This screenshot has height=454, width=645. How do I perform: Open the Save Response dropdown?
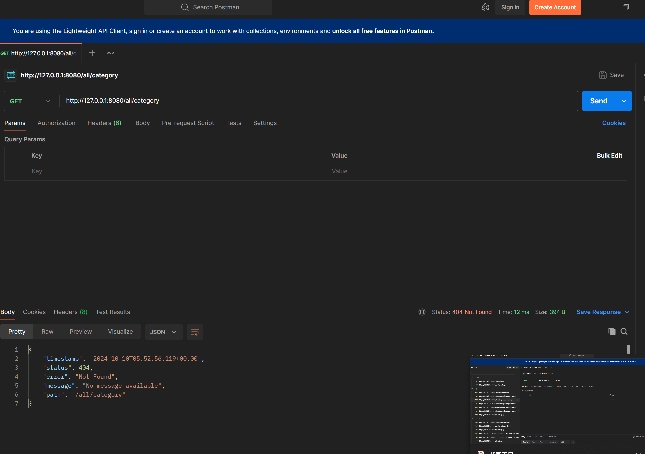tap(603, 312)
